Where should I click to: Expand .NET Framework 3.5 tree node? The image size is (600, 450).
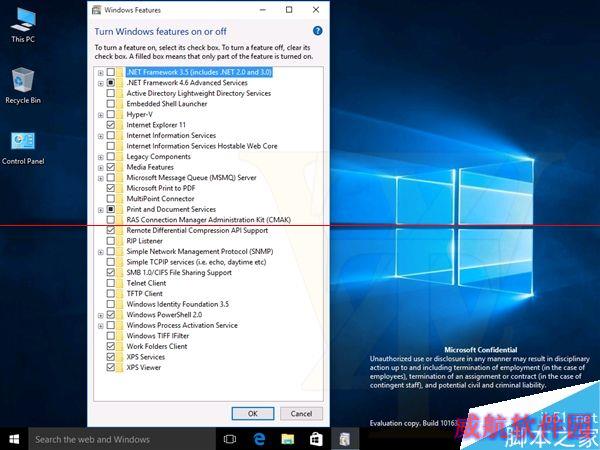(x=100, y=73)
